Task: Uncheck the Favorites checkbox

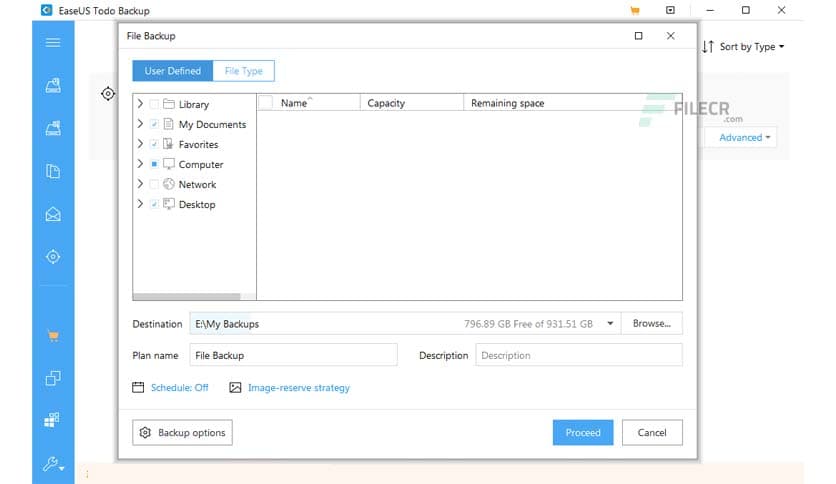Action: click(154, 144)
